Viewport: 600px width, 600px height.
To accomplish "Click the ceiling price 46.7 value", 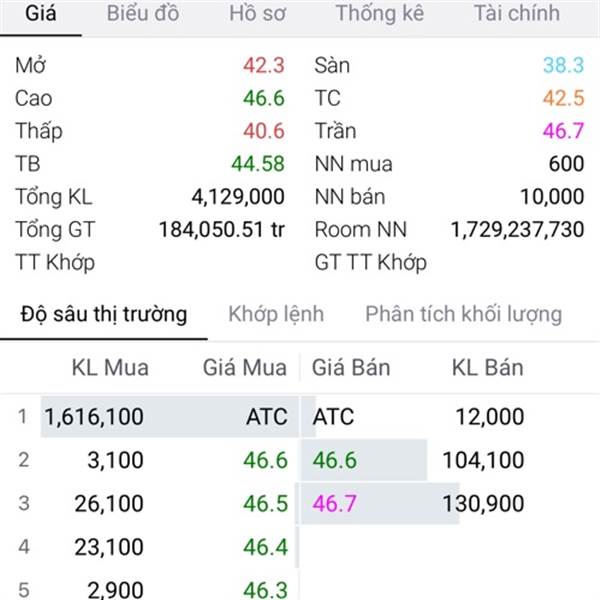I will pos(563,131).
